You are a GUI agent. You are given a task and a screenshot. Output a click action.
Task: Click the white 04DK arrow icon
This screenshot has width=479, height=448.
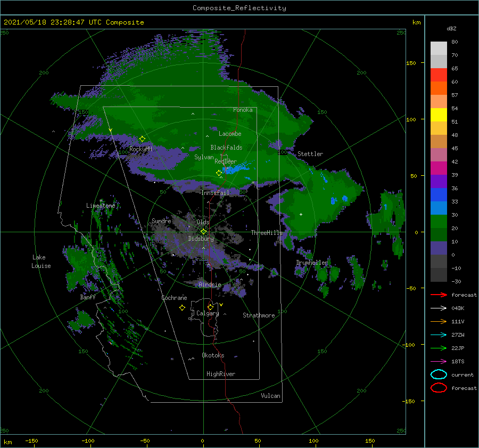pyautogui.click(x=439, y=308)
